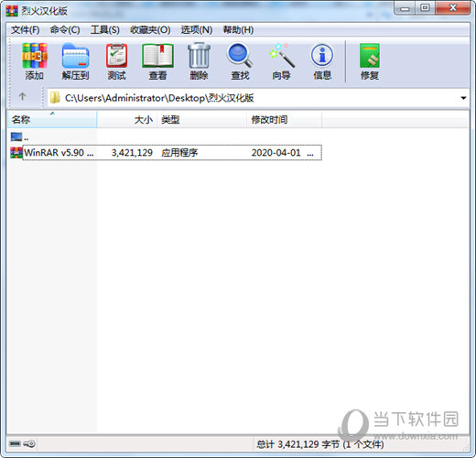Sort by the 名称 column header
The width and height of the screenshot is (476, 458).
(52, 119)
